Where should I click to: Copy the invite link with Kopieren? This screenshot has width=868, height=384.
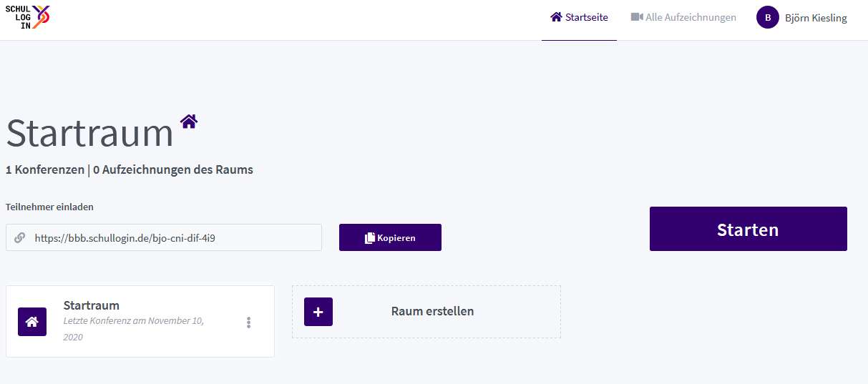point(390,237)
